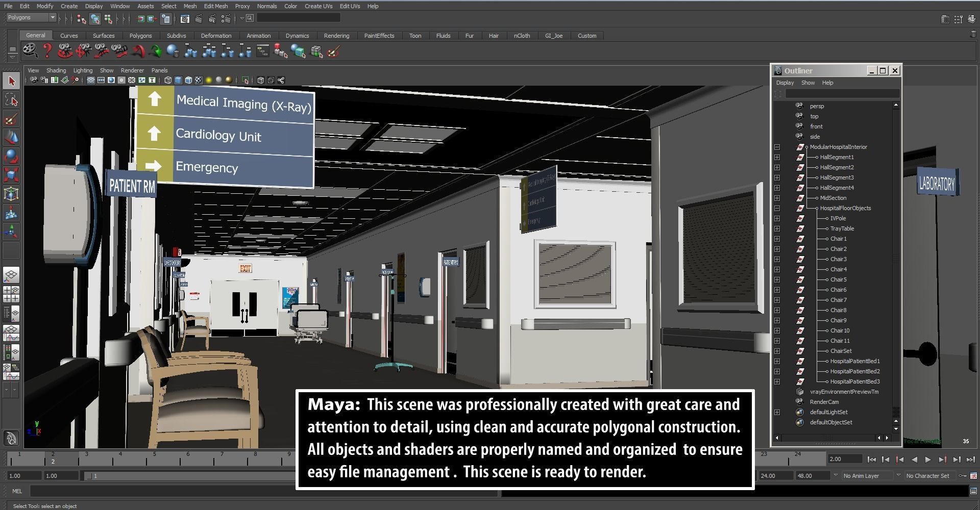Click the current frame field showing 2.00

tap(845, 459)
